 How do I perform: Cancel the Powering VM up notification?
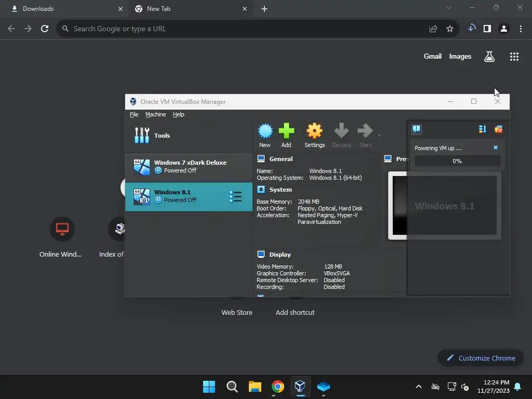(x=496, y=148)
